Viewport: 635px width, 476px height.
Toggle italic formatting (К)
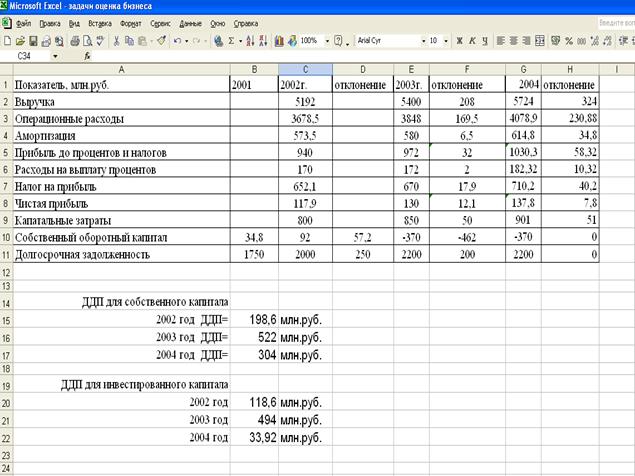pyautogui.click(x=472, y=41)
